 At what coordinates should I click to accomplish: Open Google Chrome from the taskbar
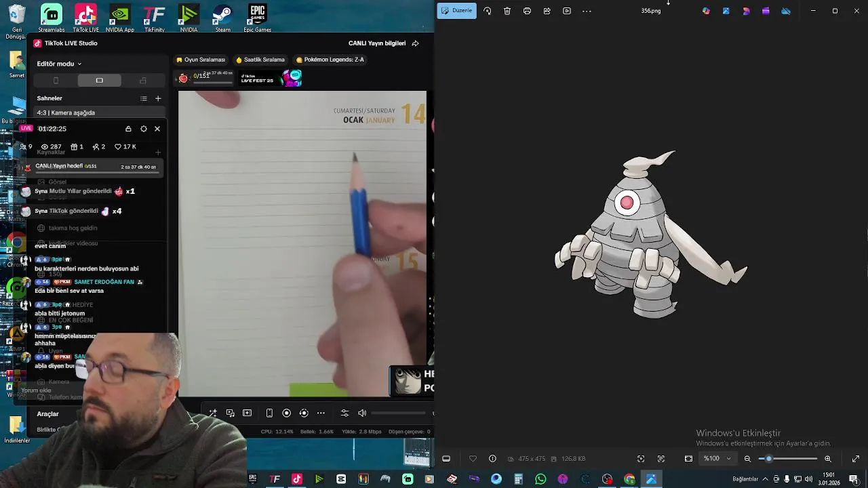coord(629,479)
